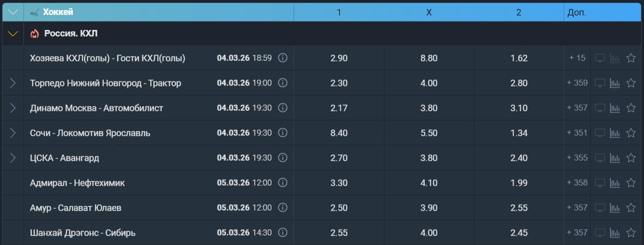Click the flame icon next to Россия. КХЛ

click(34, 34)
